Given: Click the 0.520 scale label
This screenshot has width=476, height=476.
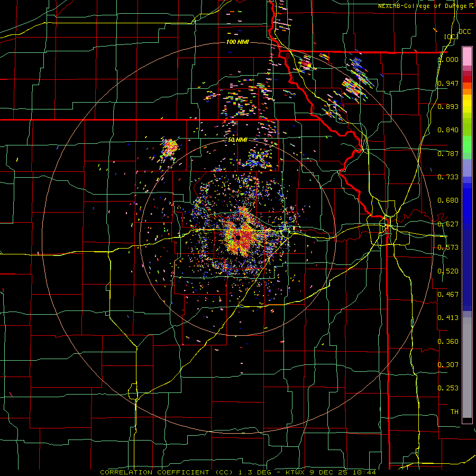Looking at the screenshot, I should 448,271.
